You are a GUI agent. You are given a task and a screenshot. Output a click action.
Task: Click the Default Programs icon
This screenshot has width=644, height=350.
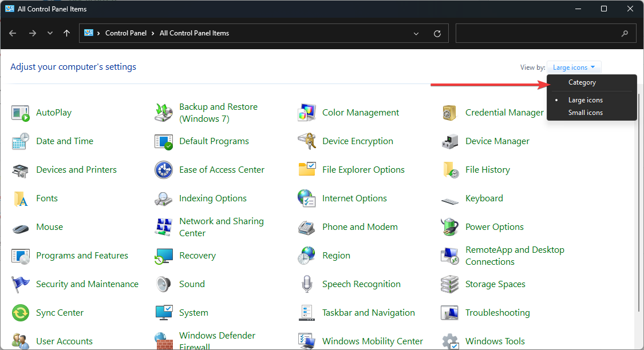point(164,142)
